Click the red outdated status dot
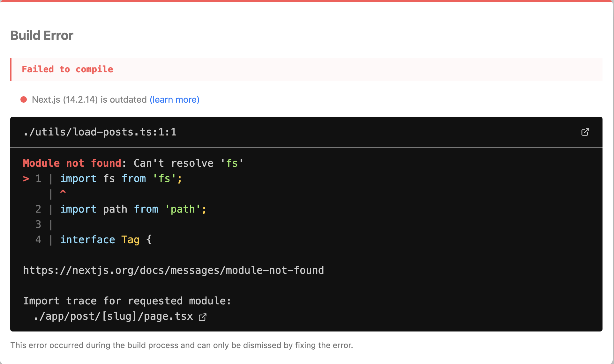This screenshot has width=614, height=364. [24, 99]
